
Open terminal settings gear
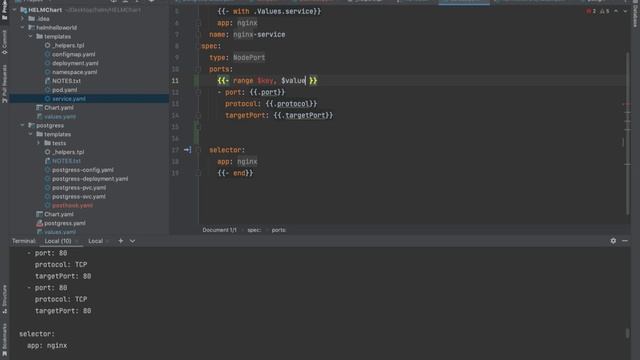tap(613, 241)
